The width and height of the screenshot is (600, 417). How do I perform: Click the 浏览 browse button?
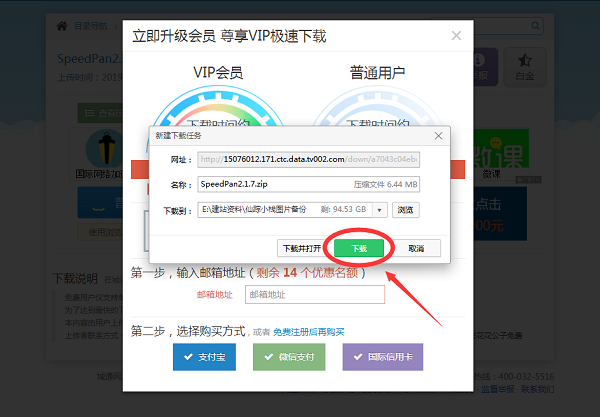point(406,210)
